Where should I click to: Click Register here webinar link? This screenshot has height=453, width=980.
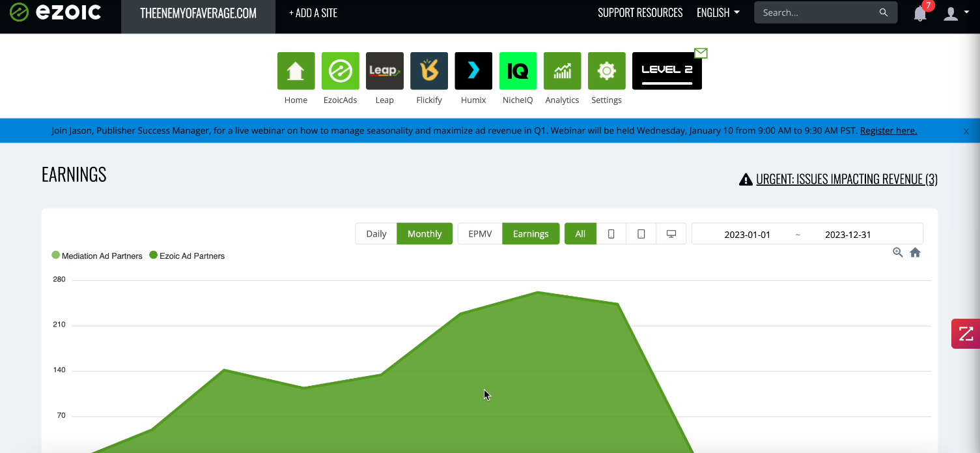point(888,130)
